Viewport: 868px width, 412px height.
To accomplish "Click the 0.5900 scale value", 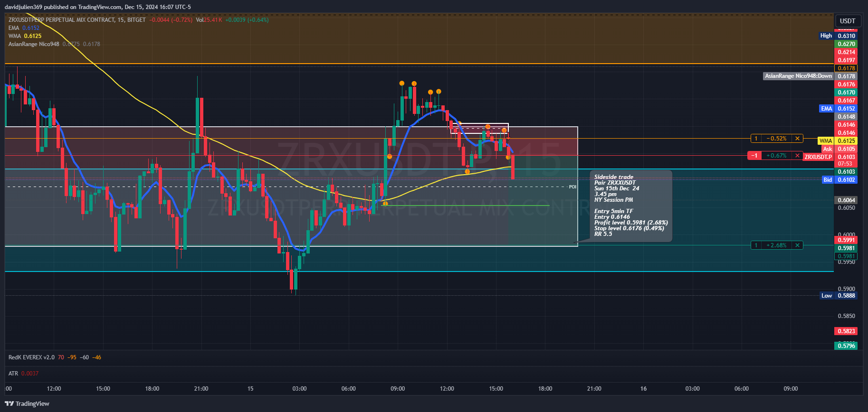I will pos(846,289).
